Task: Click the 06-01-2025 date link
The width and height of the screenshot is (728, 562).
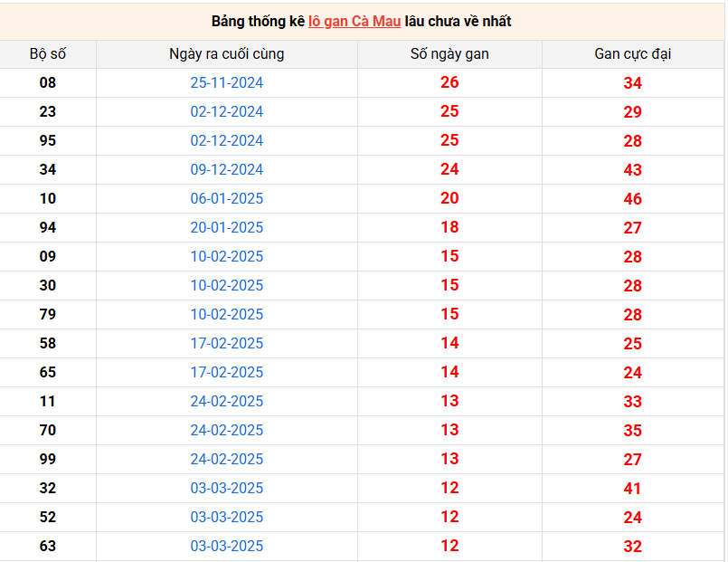Action: [x=226, y=198]
